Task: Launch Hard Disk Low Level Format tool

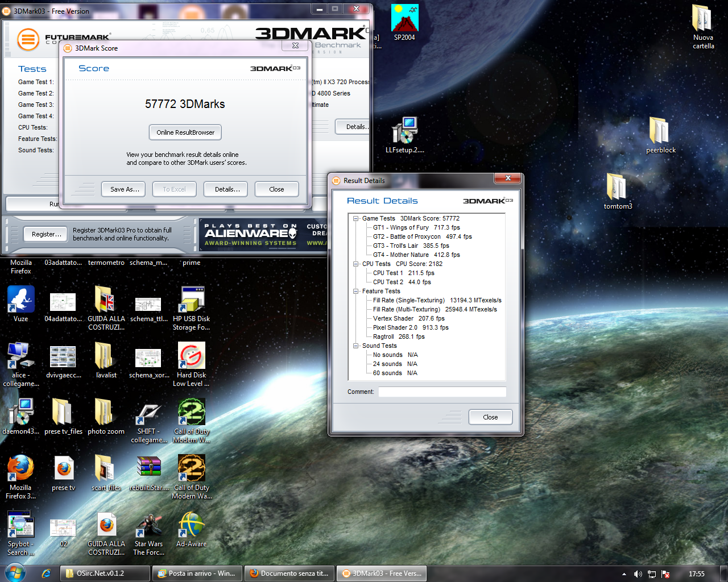Action: [x=192, y=364]
